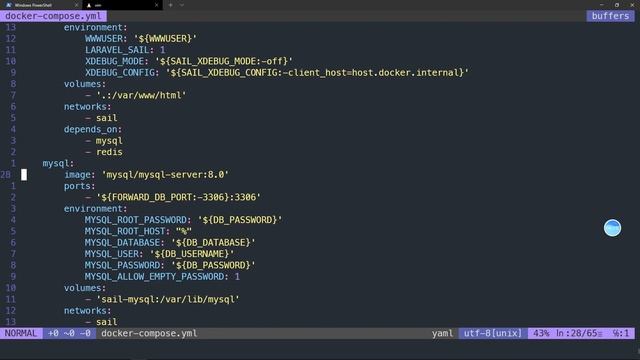This screenshot has width=640, height=360.
Task: Select the active Linux terminal tab
Action: (x=122, y=5)
